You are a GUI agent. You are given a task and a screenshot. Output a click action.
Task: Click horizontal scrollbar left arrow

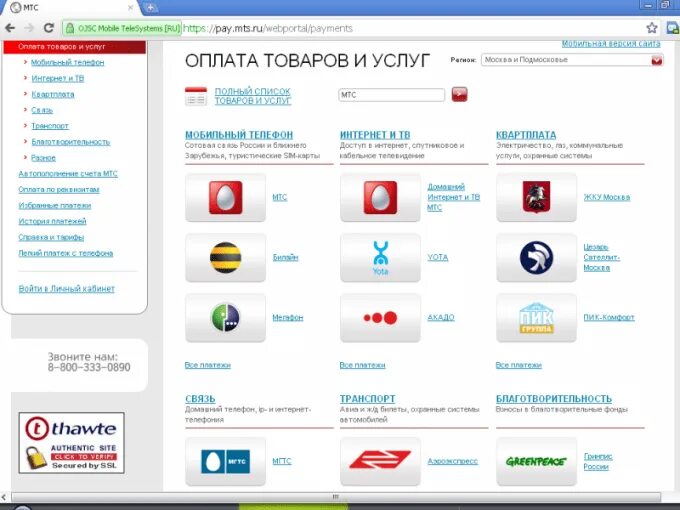point(4,497)
